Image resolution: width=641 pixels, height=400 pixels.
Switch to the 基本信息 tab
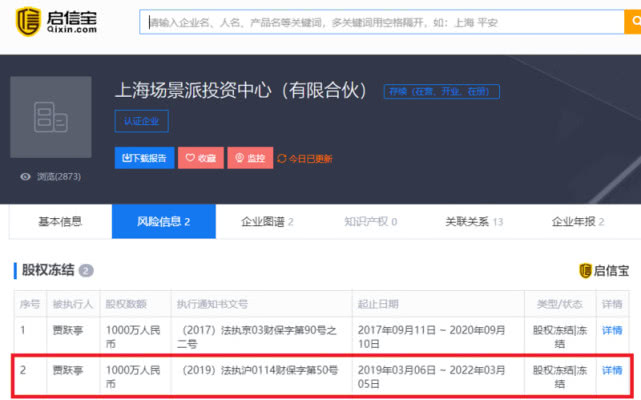pos(60,221)
